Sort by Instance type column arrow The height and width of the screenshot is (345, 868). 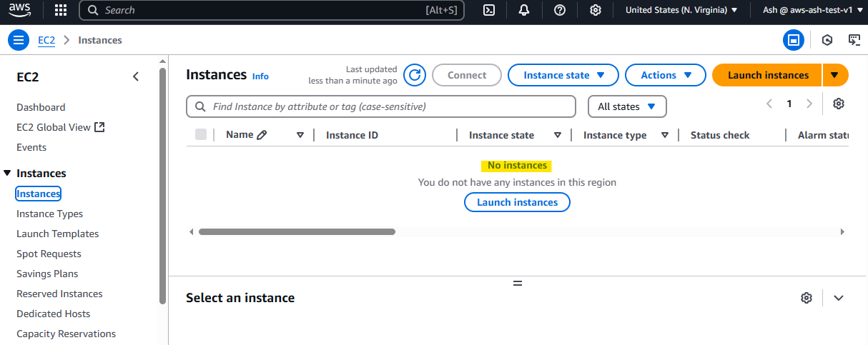pos(665,135)
